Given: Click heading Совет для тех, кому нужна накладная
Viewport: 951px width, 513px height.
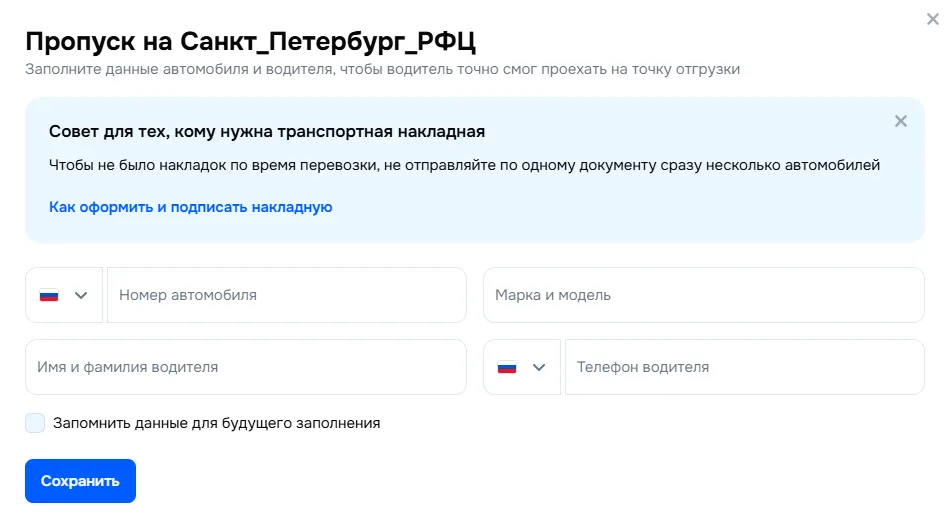Looking at the screenshot, I should point(267,131).
